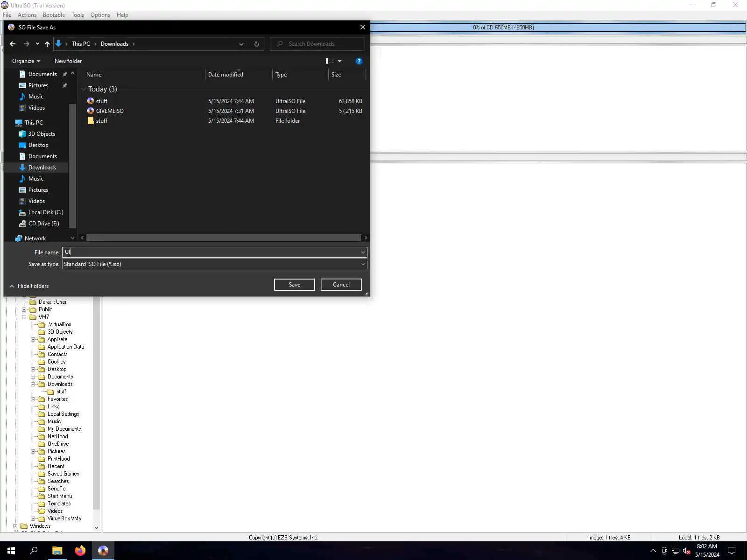Collapse Downloads folder in local tree

33,384
